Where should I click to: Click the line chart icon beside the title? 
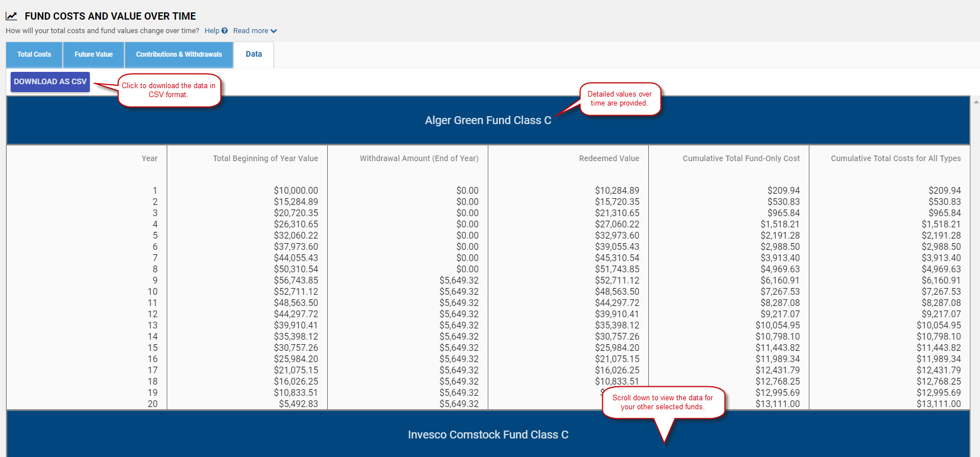click(12, 16)
